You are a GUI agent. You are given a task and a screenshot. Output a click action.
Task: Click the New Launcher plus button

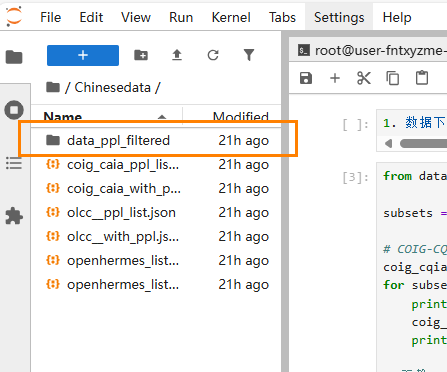pos(83,55)
